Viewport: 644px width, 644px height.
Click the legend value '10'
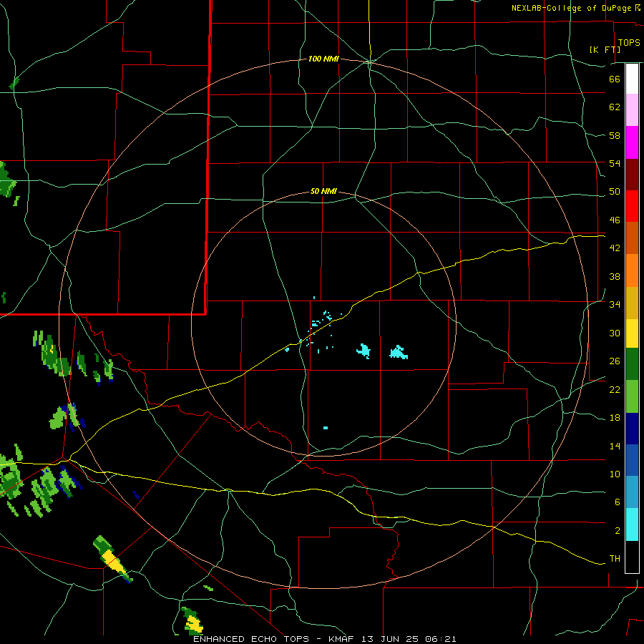click(x=615, y=474)
